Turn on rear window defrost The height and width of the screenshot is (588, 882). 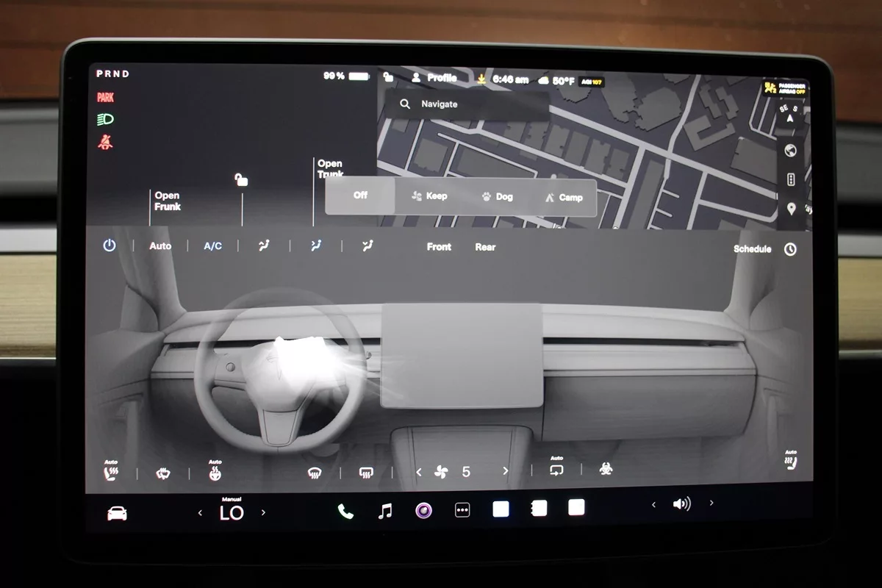[366, 473]
